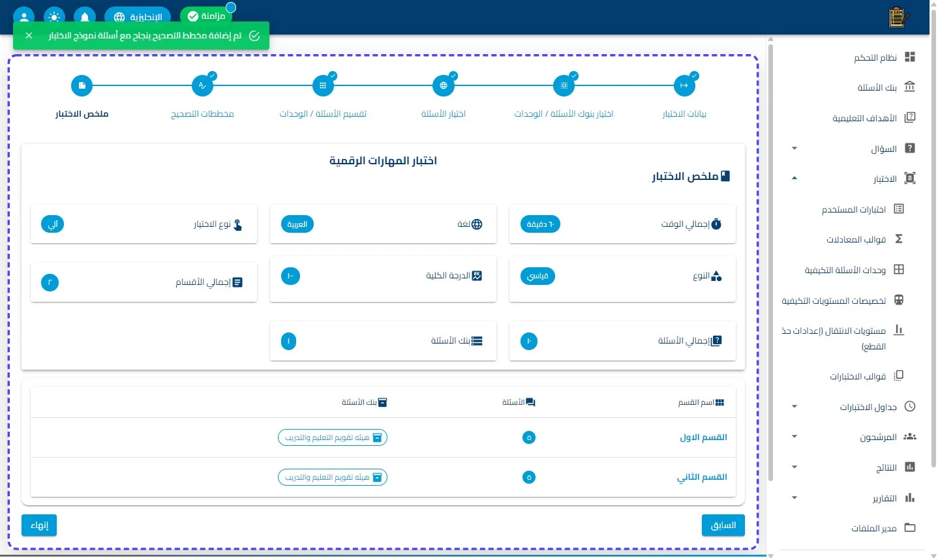Open the notifications bell

point(85,16)
